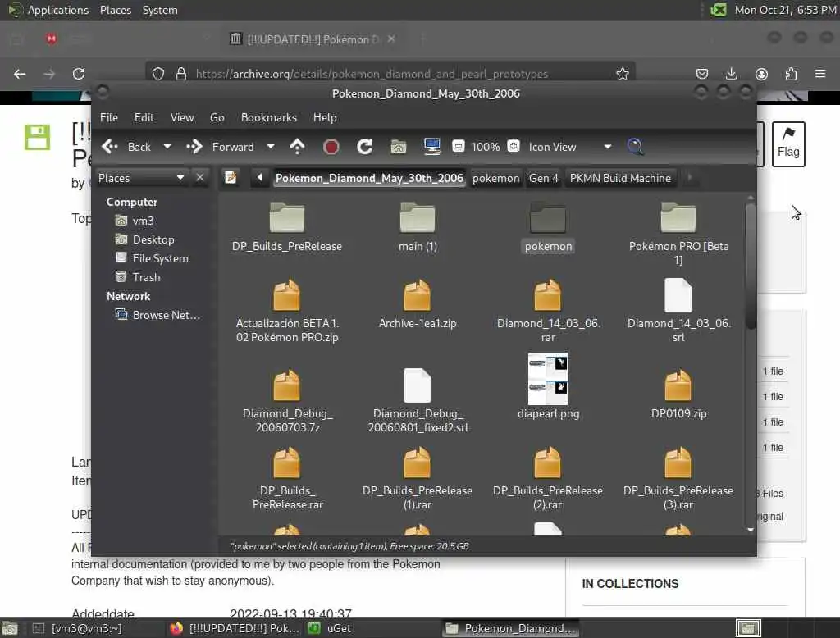
Task: Select the Diamond_14_03_06.rar archive
Action: click(548, 311)
